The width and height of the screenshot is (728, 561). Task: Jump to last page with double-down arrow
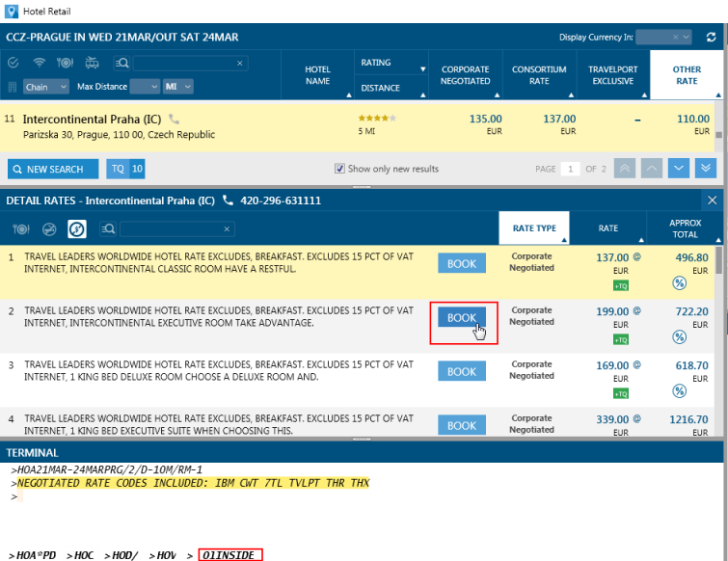tap(707, 169)
